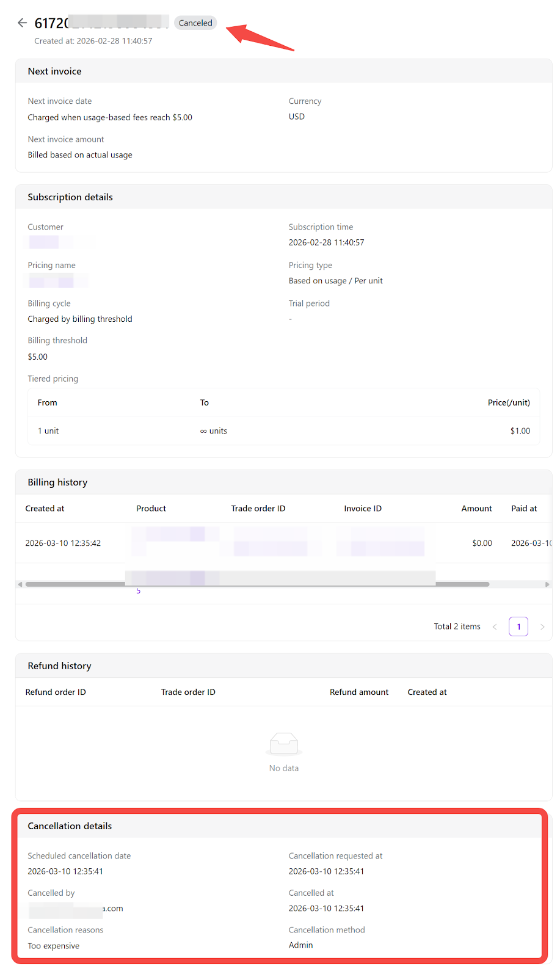Go to next page of billing history
The width and height of the screenshot is (560, 977).
tap(542, 627)
